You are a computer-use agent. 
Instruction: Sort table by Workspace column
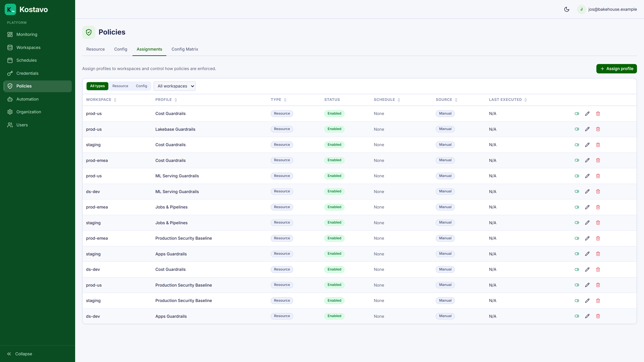click(101, 100)
